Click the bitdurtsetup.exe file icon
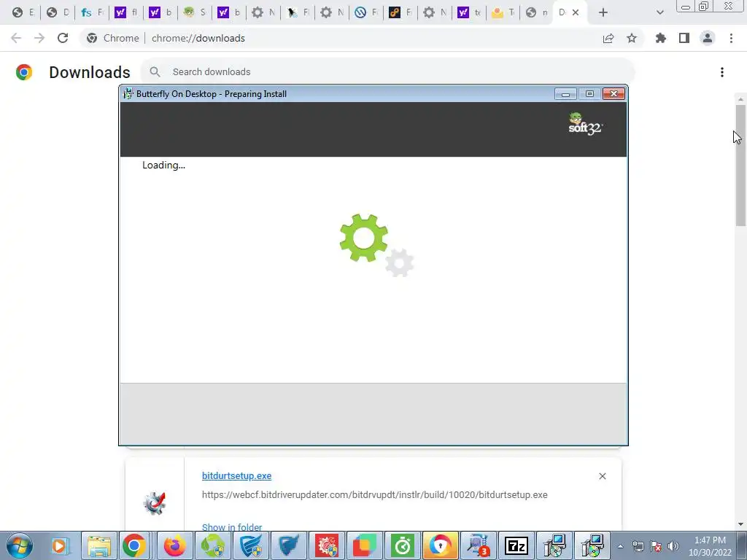The width and height of the screenshot is (747, 560). 155,503
